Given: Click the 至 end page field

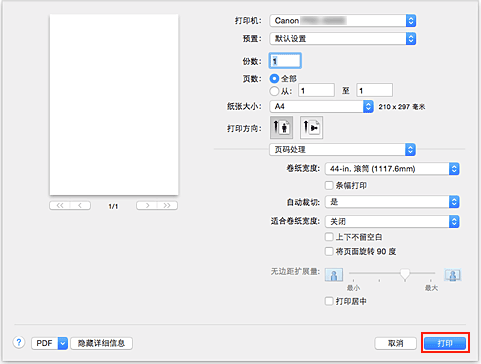Looking at the screenshot, I should [x=375, y=90].
